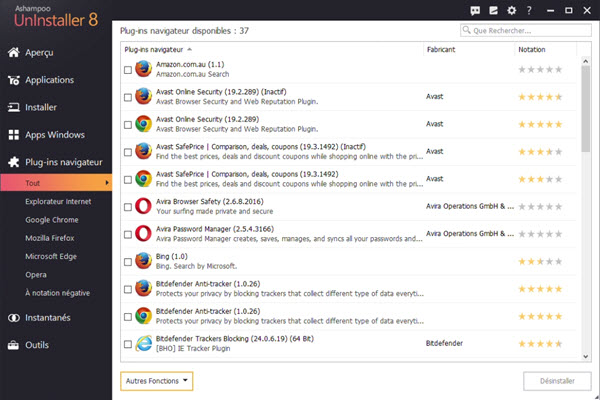Check the Bing (1.0) checkbox
Image resolution: width=600 pixels, height=400 pixels.
pos(128,262)
